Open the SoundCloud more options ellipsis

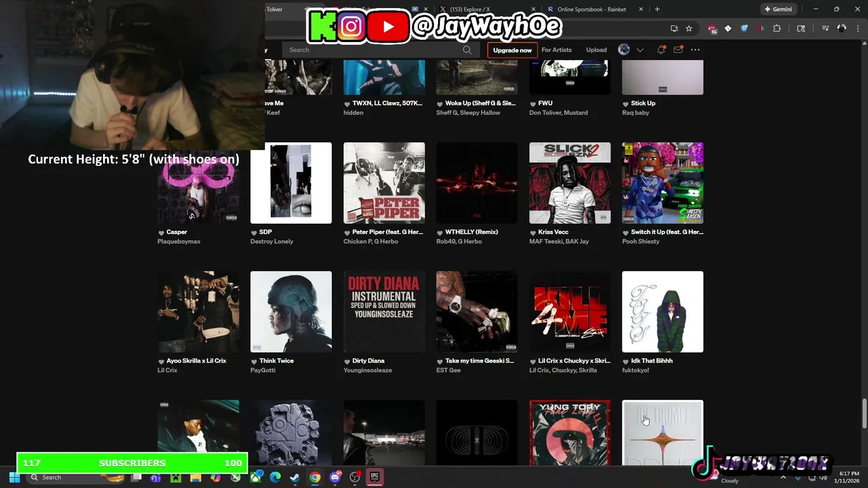click(x=695, y=49)
